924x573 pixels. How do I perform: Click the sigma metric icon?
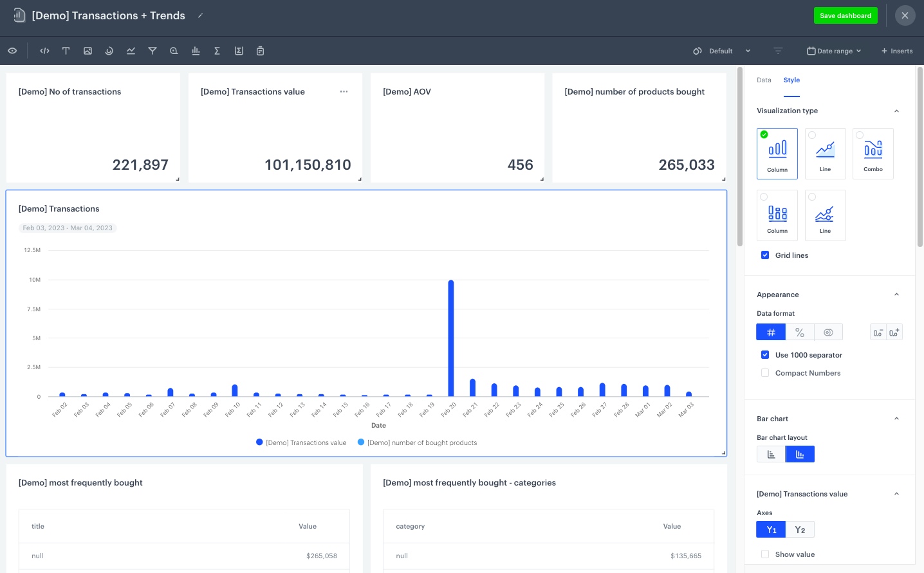[x=217, y=51]
